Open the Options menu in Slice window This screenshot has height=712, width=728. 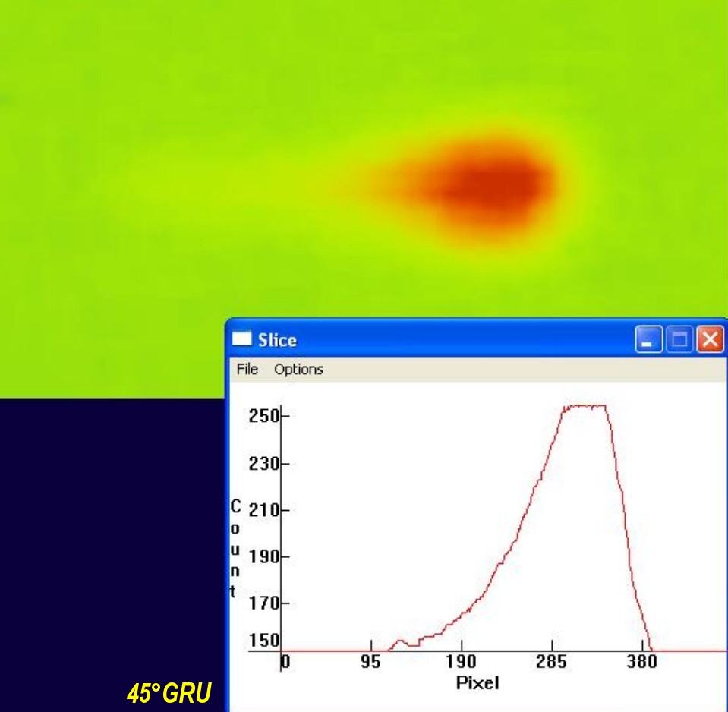(298, 369)
